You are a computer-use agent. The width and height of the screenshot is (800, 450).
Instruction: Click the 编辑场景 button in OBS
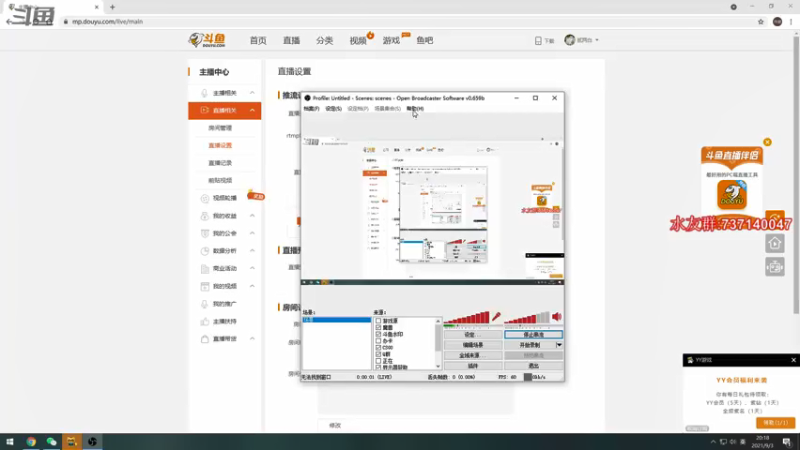point(473,345)
